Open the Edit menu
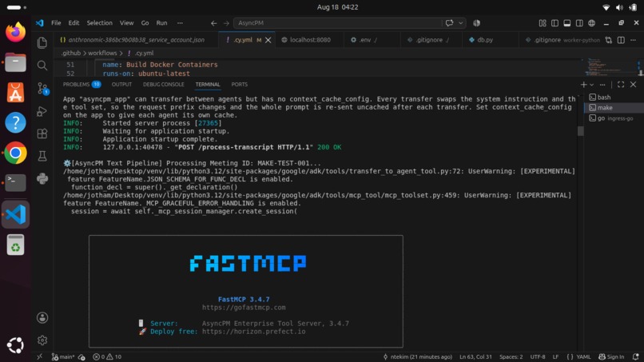The width and height of the screenshot is (644, 362). coord(74,23)
